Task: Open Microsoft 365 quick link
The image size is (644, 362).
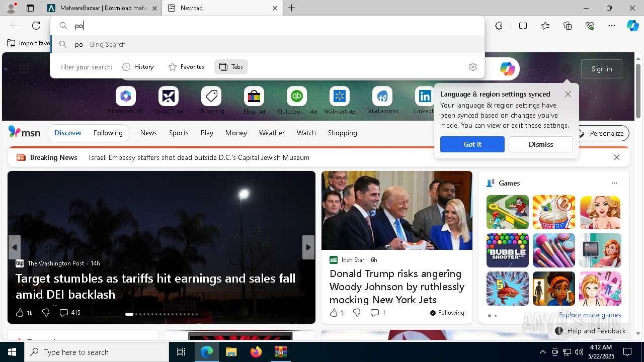Action: pyautogui.click(x=126, y=100)
